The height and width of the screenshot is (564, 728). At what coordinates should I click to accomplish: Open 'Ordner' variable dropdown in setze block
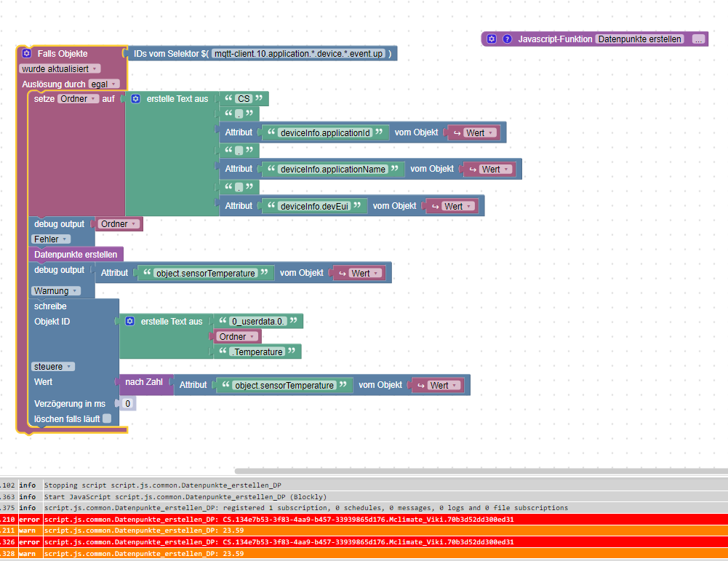[x=78, y=99]
